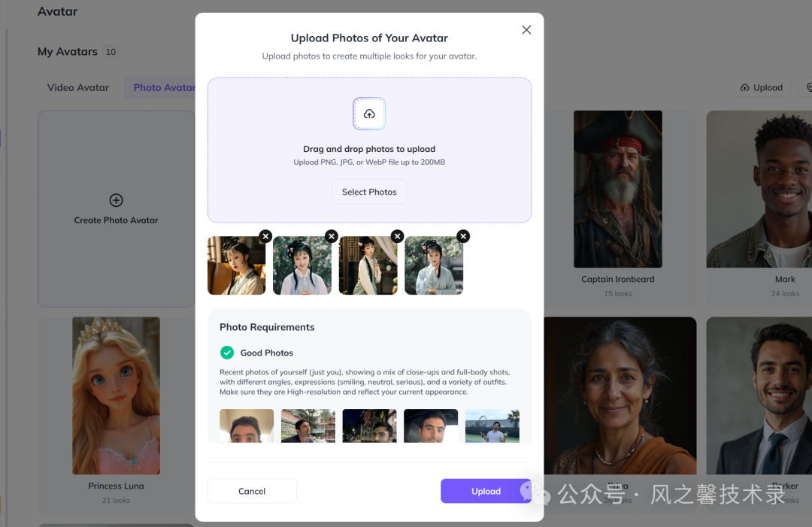Click the cloud upload icon in drop zone
The image size is (812, 527).
point(369,114)
